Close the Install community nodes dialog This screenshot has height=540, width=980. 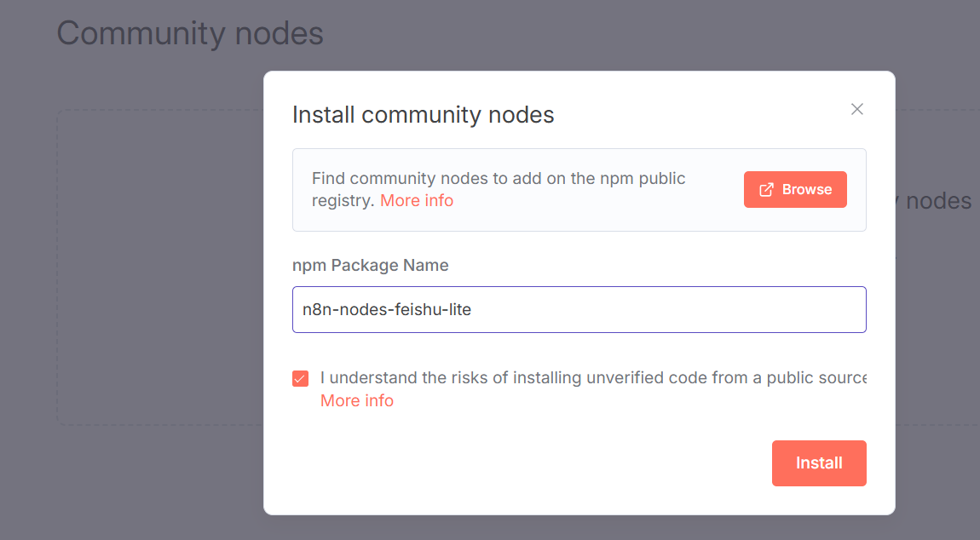click(x=857, y=109)
